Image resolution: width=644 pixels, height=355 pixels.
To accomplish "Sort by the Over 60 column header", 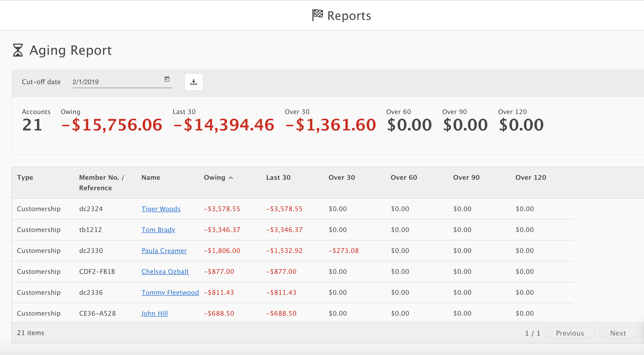I will pyautogui.click(x=404, y=177).
